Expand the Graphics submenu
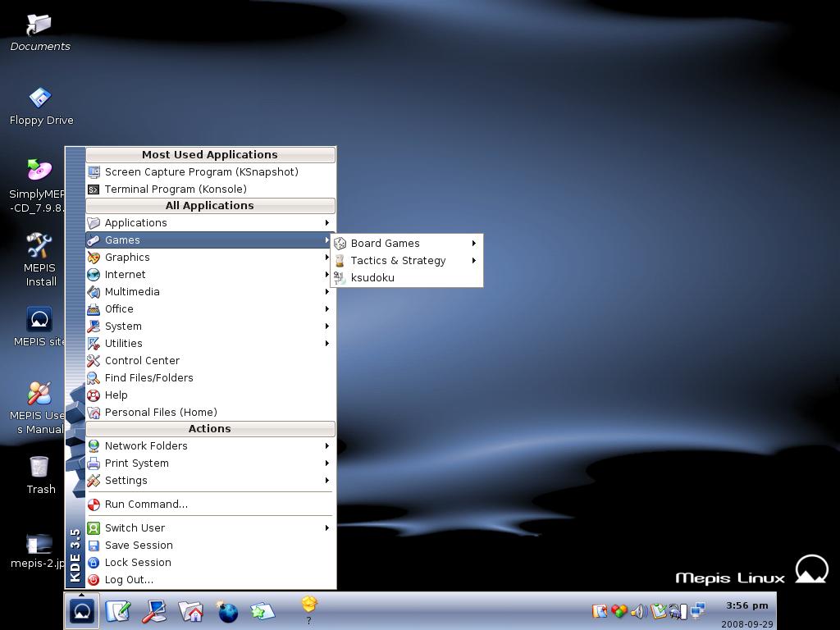The image size is (840, 630). pyautogui.click(x=211, y=257)
